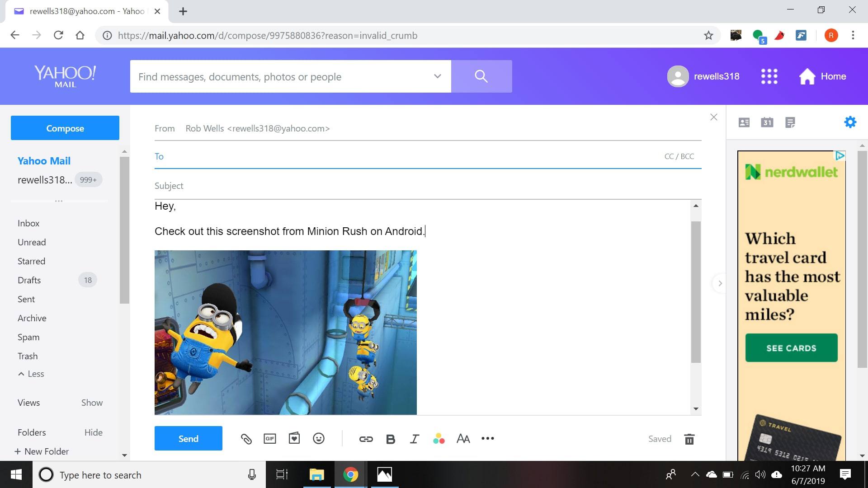This screenshot has height=488, width=868.
Task: Expand advanced search options dropdown
Action: coord(437,76)
